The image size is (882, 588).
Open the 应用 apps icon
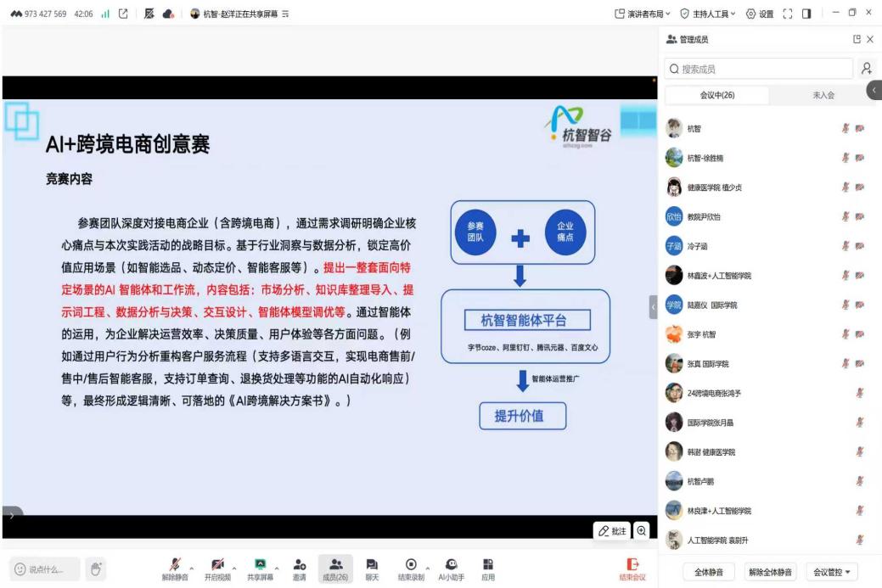(488, 565)
